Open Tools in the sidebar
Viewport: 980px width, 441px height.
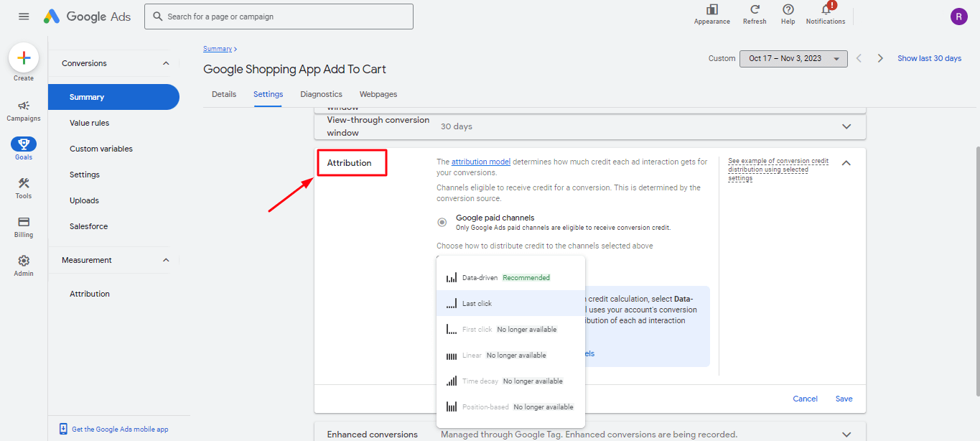click(24, 187)
